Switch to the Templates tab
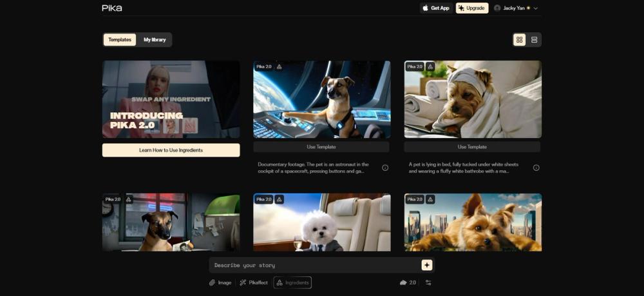Image resolution: width=644 pixels, height=296 pixels. [x=120, y=40]
